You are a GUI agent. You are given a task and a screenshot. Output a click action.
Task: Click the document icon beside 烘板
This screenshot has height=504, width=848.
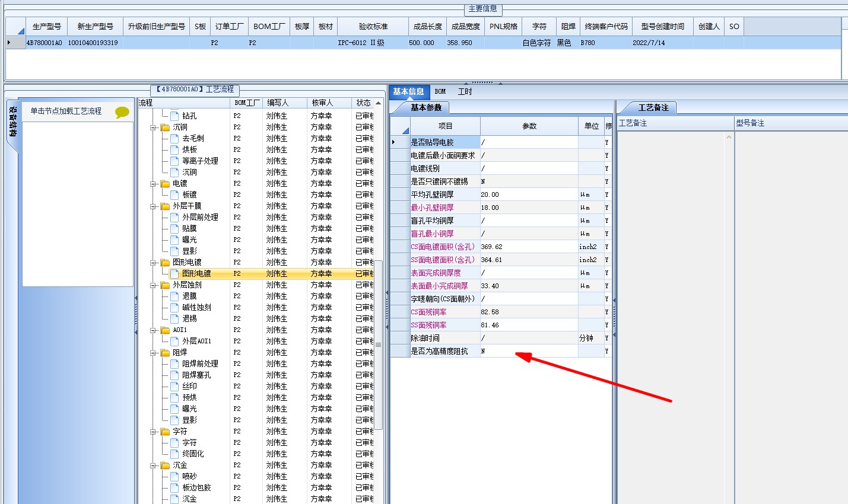click(174, 149)
